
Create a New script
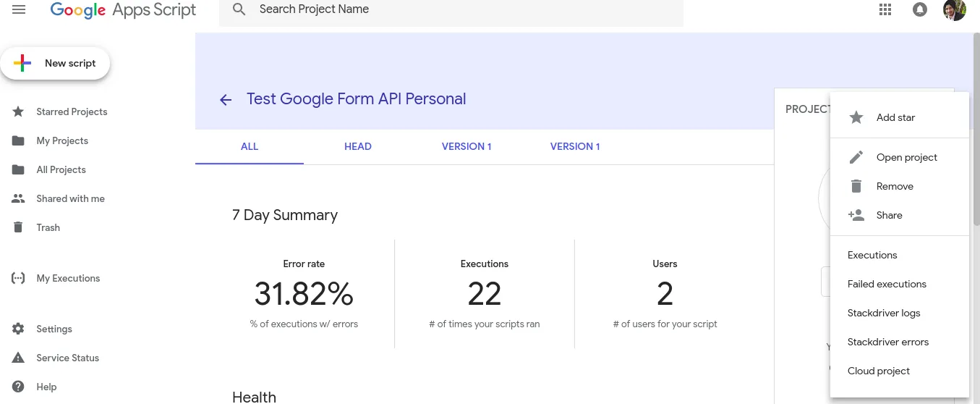(56, 64)
